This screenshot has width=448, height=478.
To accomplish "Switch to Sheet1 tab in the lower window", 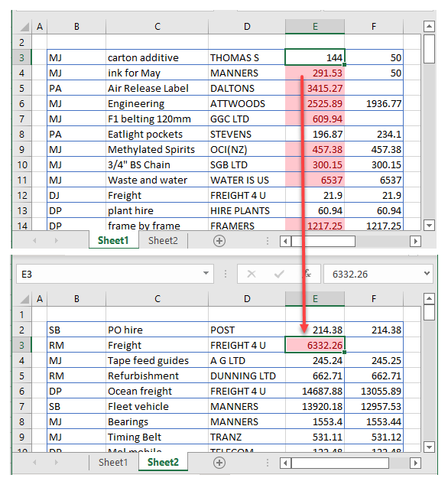I will 113,462.
